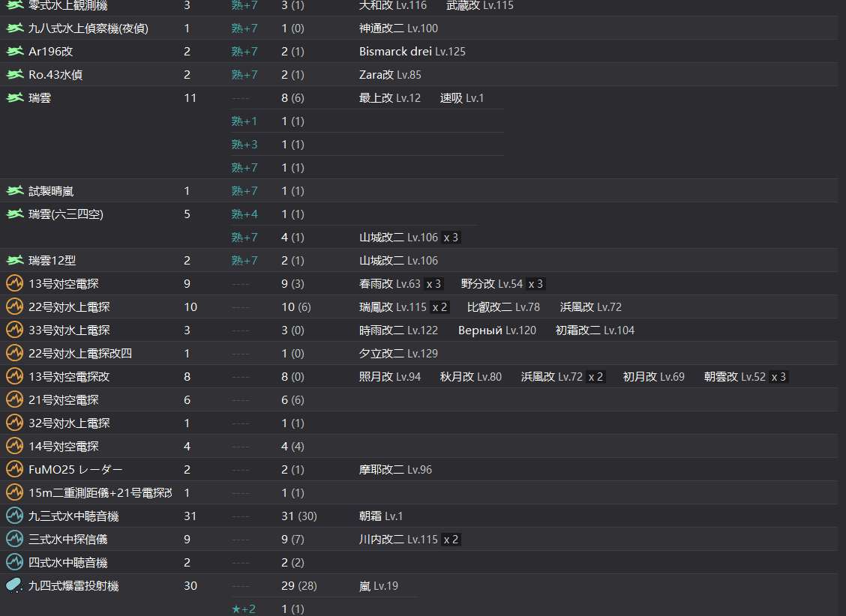
Task: Click ship 嵐 Lv.19
Action: [379, 585]
